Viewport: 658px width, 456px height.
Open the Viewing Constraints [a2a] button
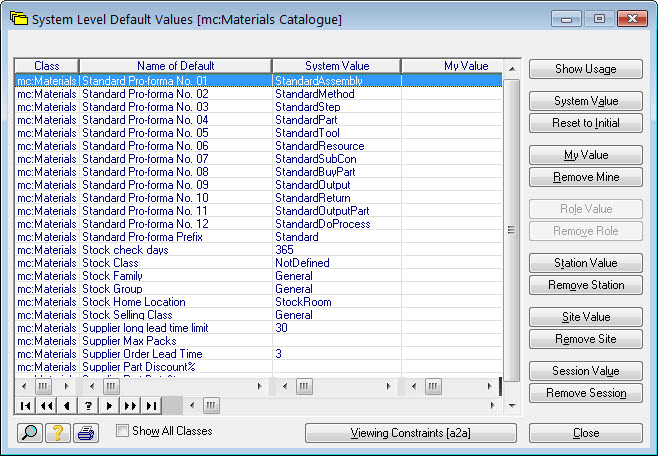[x=411, y=433]
